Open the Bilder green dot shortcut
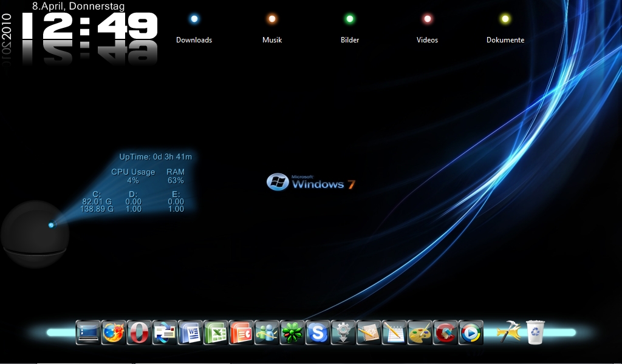 [x=349, y=19]
